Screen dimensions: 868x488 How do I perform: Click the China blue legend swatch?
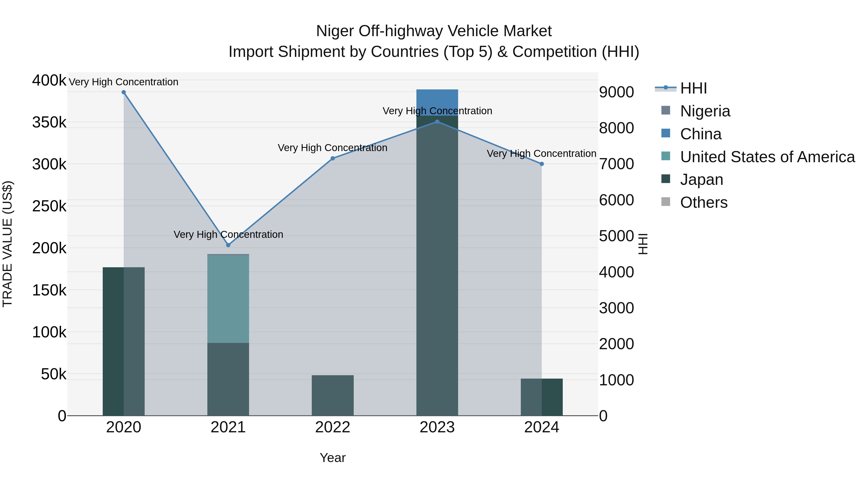(666, 133)
